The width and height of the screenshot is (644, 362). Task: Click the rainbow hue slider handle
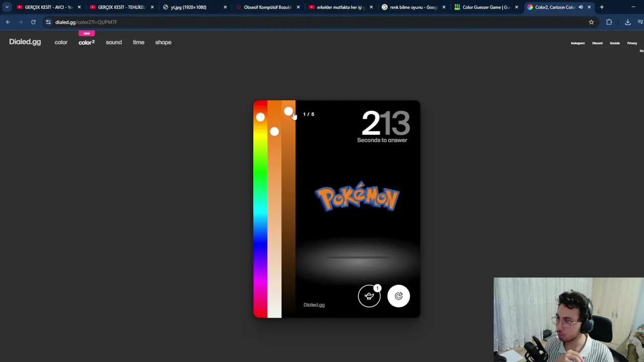point(260,117)
